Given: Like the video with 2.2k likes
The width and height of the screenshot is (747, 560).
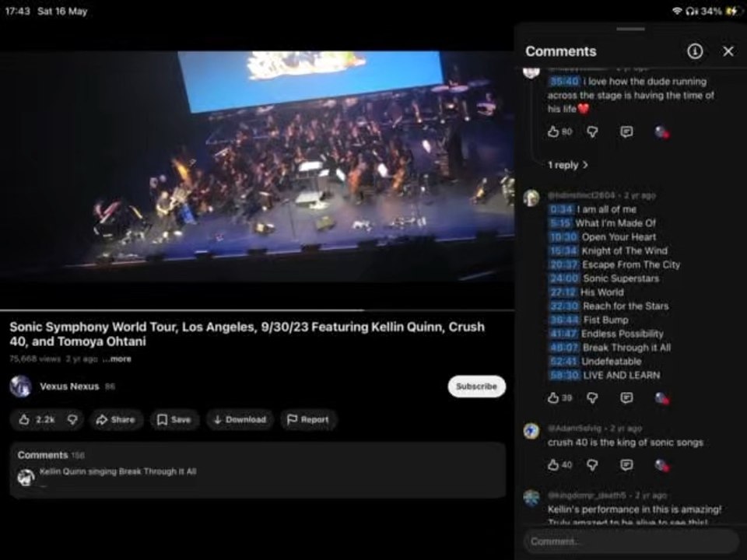Looking at the screenshot, I should click(x=37, y=419).
